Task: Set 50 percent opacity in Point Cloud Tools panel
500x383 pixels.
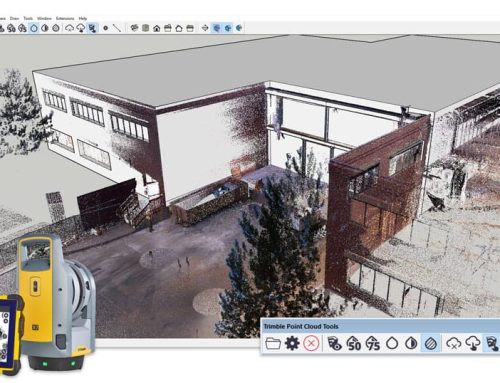Action: click(x=354, y=343)
